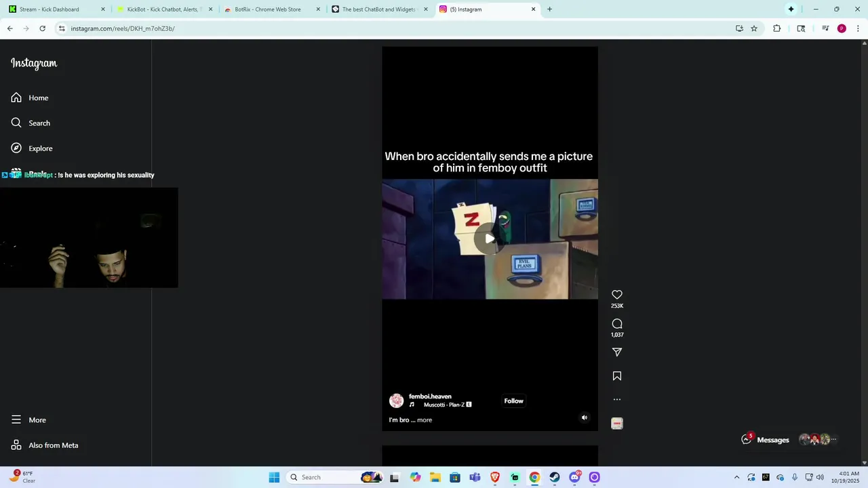This screenshot has width=868, height=488.
Task: Switch to The best ChatBot and Widgets tab
Action: pos(378,9)
